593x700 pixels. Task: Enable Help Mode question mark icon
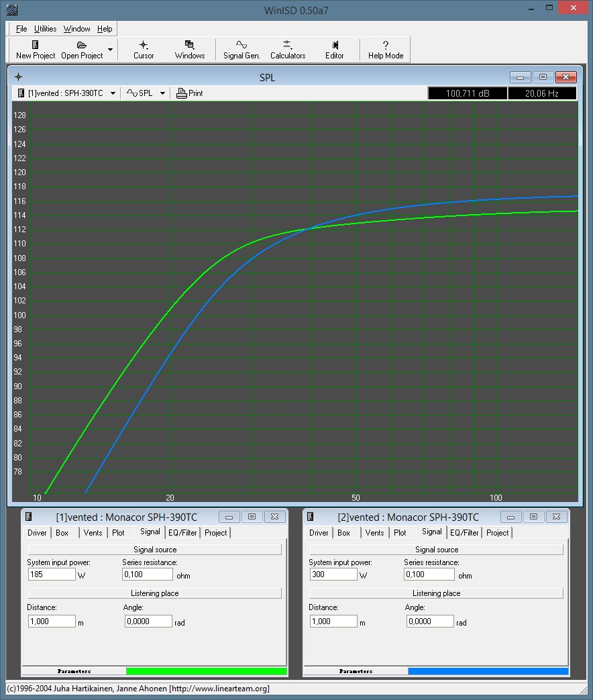[x=386, y=45]
